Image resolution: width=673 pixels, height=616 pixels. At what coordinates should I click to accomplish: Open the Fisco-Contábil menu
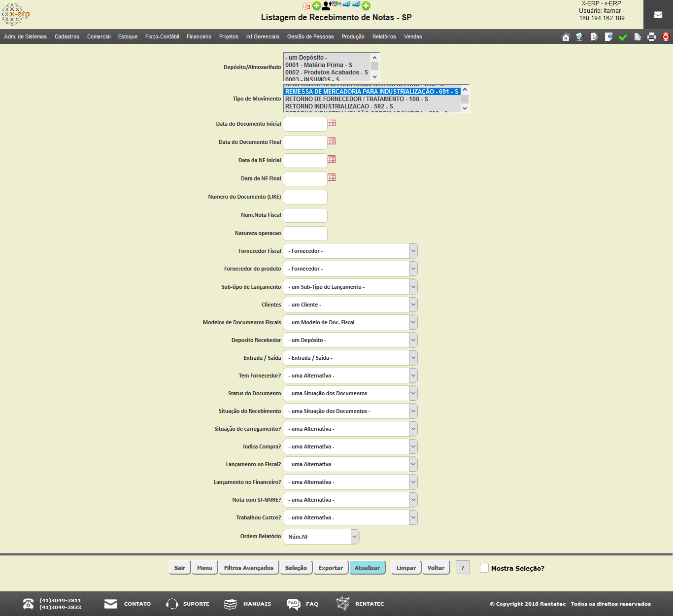[162, 36]
